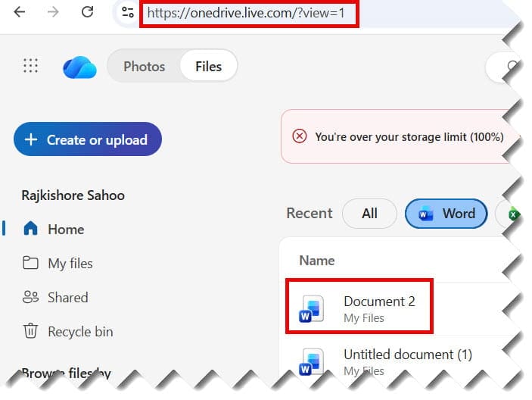Toggle the Excel recent filter chip
Screen dimensions: 532x400
pyautogui.click(x=508, y=214)
